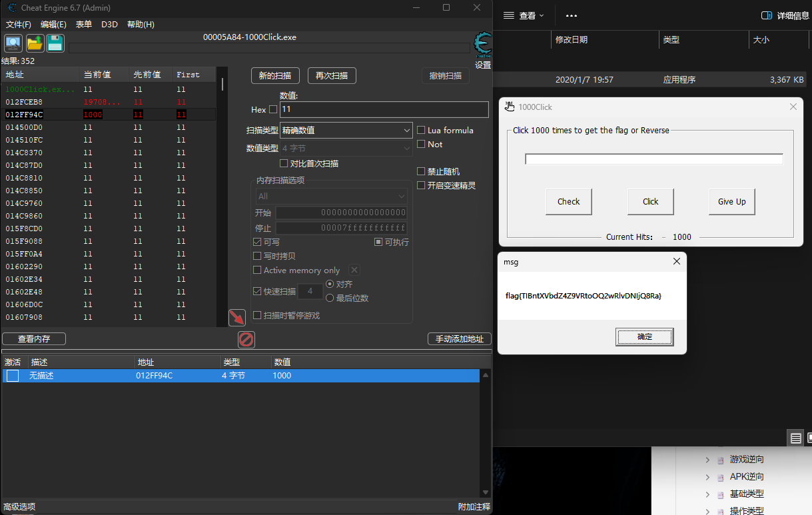Click the 再次扫描 button
Image resolution: width=812 pixels, height=515 pixels.
pyautogui.click(x=332, y=75)
